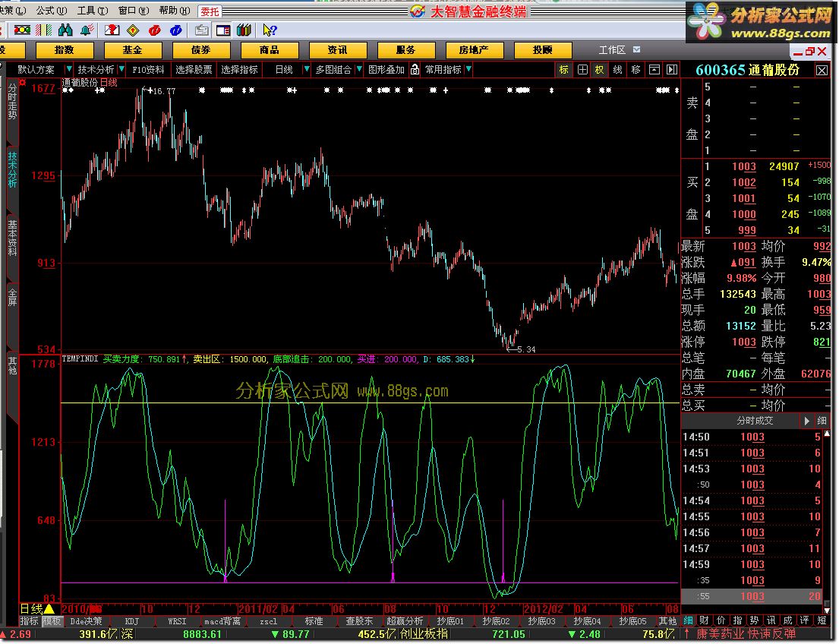Click the collapse panel up-arrow icon

coord(654,70)
